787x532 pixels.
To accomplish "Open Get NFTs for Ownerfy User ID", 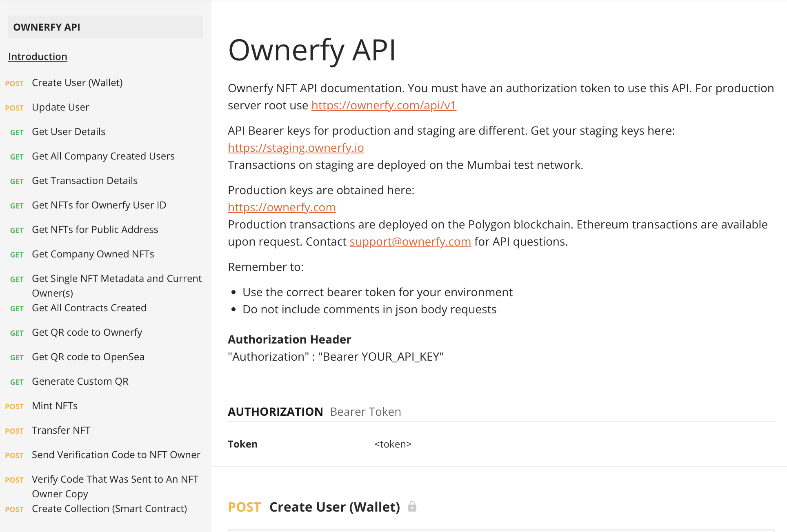I will [x=99, y=205].
